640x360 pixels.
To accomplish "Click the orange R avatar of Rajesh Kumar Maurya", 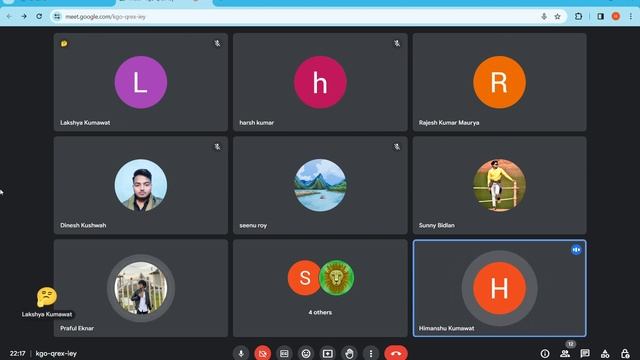I will [500, 82].
